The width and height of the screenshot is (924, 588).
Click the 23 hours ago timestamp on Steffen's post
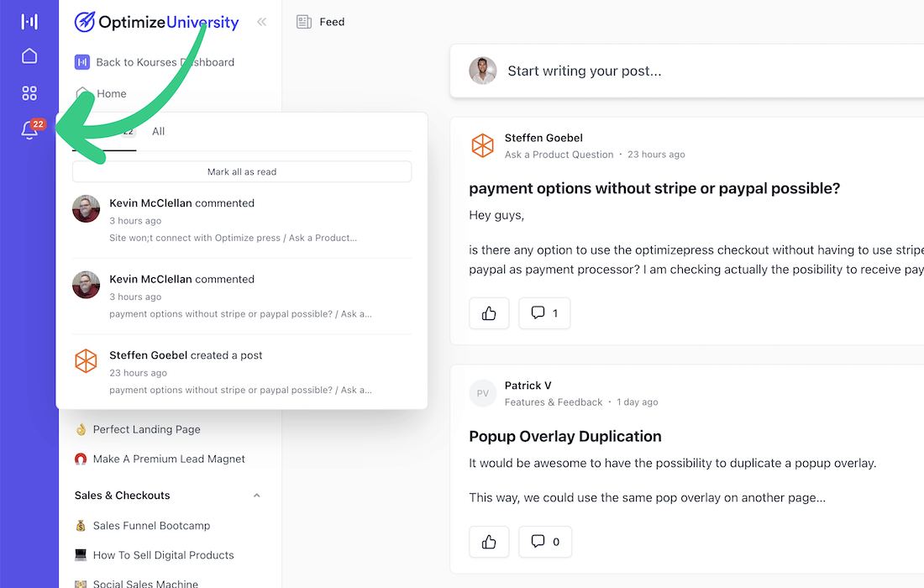pos(656,155)
